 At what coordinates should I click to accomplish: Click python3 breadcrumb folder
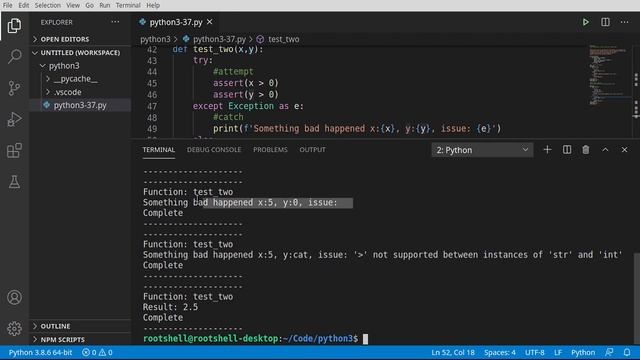pyautogui.click(x=155, y=39)
